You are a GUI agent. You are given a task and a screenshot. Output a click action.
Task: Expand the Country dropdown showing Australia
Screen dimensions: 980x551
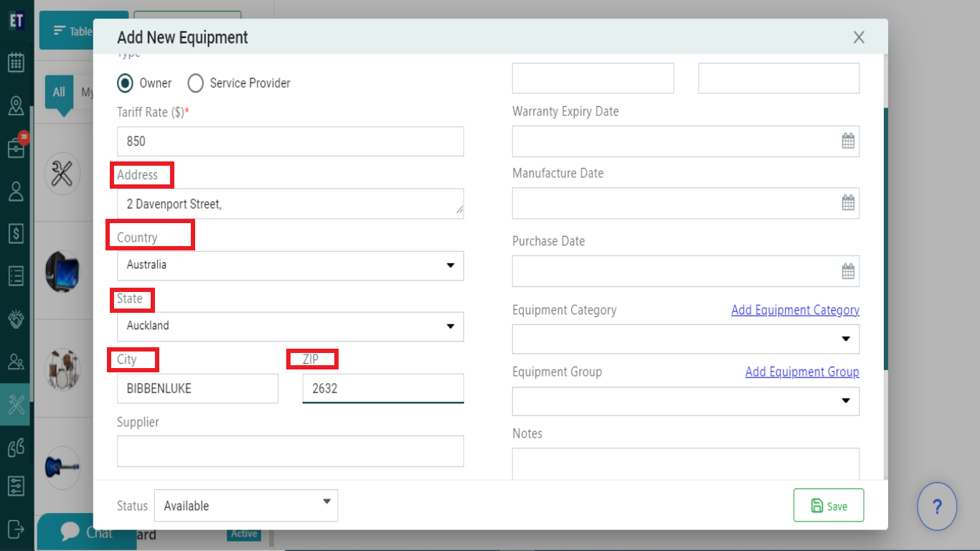click(291, 265)
